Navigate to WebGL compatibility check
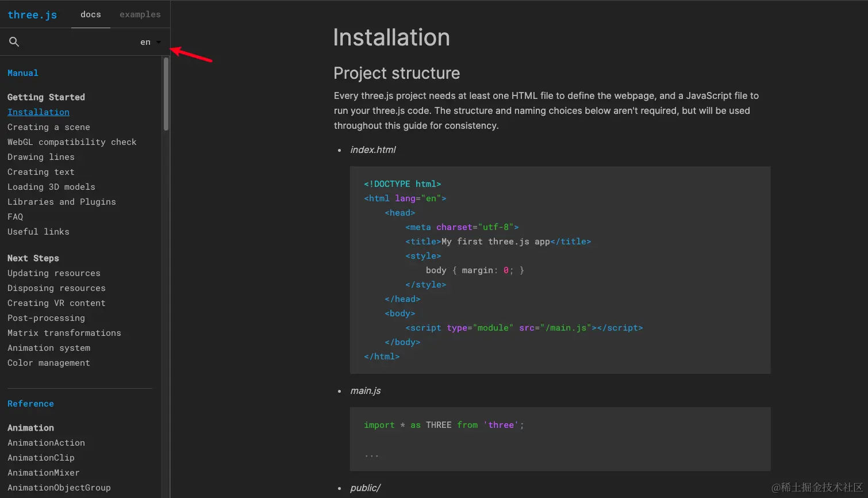Screen dimensions: 868x498 coord(72,142)
